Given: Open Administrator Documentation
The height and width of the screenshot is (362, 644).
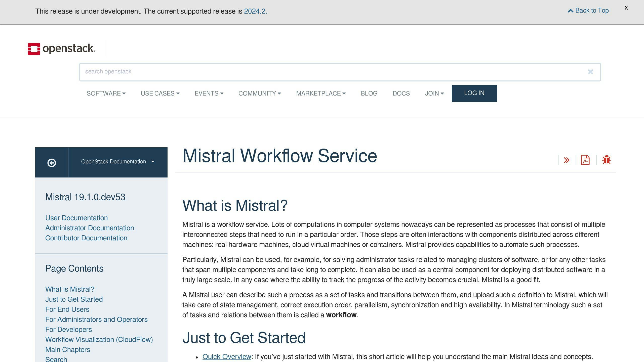Looking at the screenshot, I should pyautogui.click(x=90, y=228).
